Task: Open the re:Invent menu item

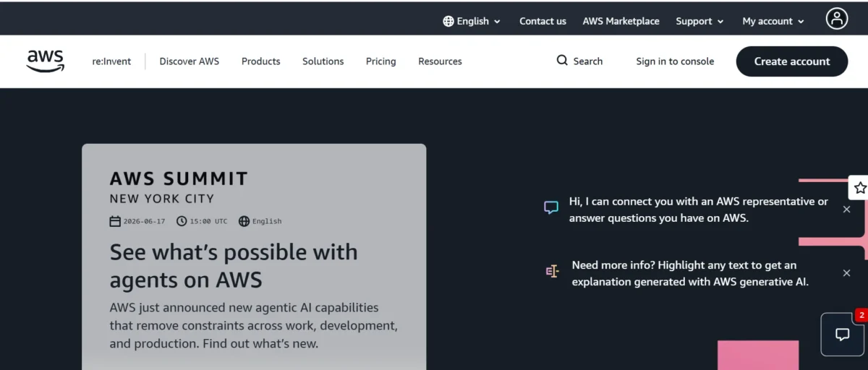Action: [111, 61]
